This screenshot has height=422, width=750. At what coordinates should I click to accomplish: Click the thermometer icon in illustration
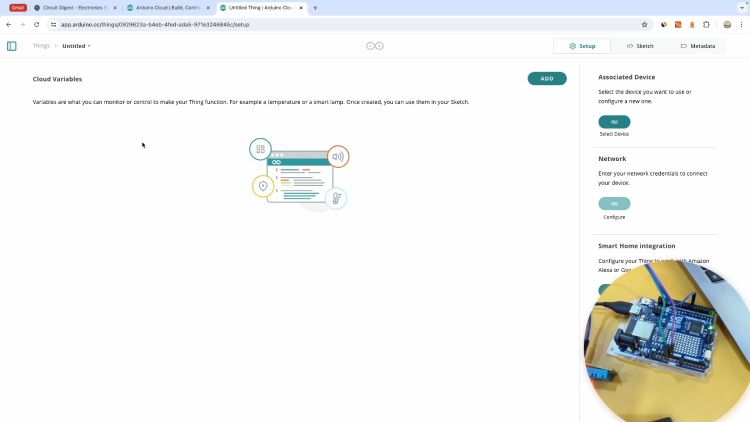[336, 198]
